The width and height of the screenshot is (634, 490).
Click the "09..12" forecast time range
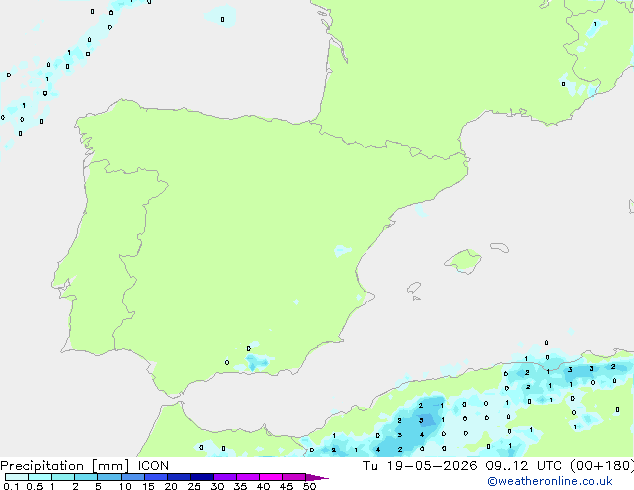tap(507, 466)
